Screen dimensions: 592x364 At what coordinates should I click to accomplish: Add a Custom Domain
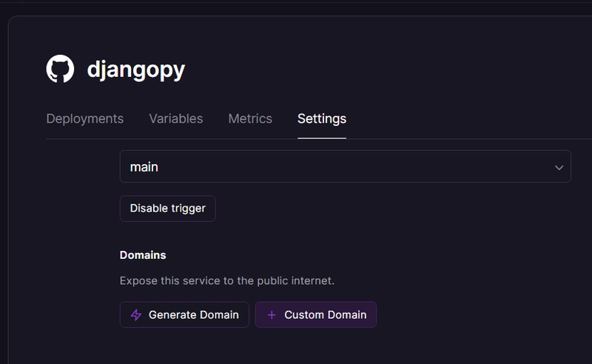(x=316, y=314)
